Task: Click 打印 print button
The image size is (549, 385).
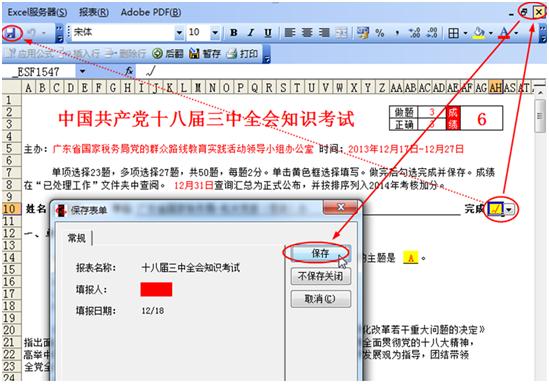Action: 242,54
